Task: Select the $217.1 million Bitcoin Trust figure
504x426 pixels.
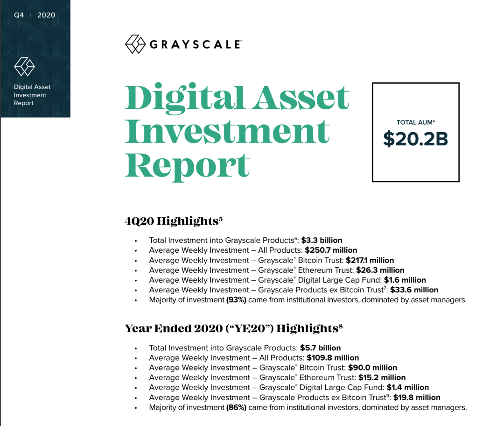Action: 370,260
